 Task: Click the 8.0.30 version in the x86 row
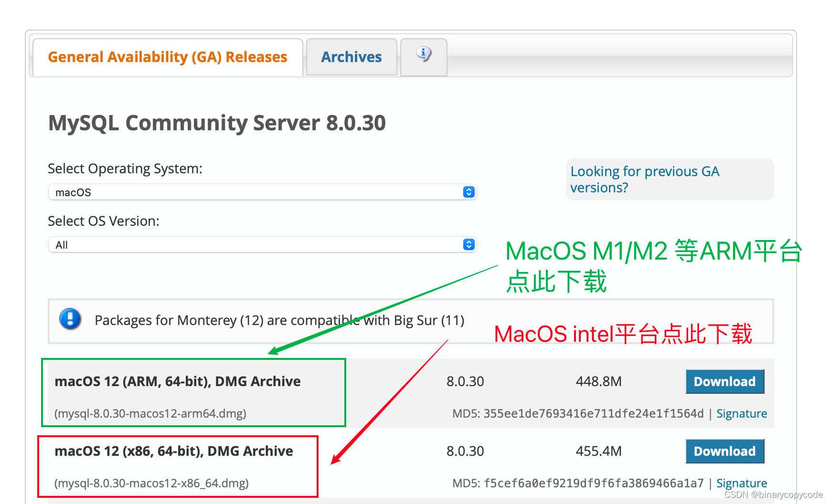tap(465, 451)
